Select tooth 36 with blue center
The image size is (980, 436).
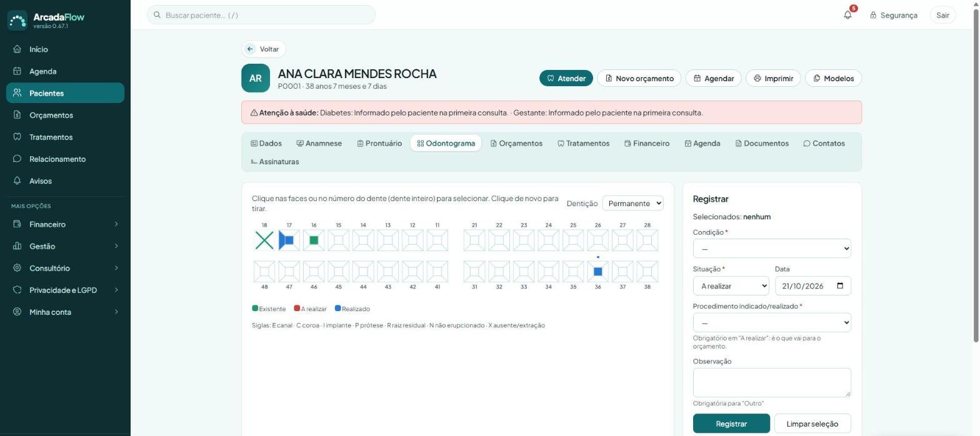click(597, 272)
